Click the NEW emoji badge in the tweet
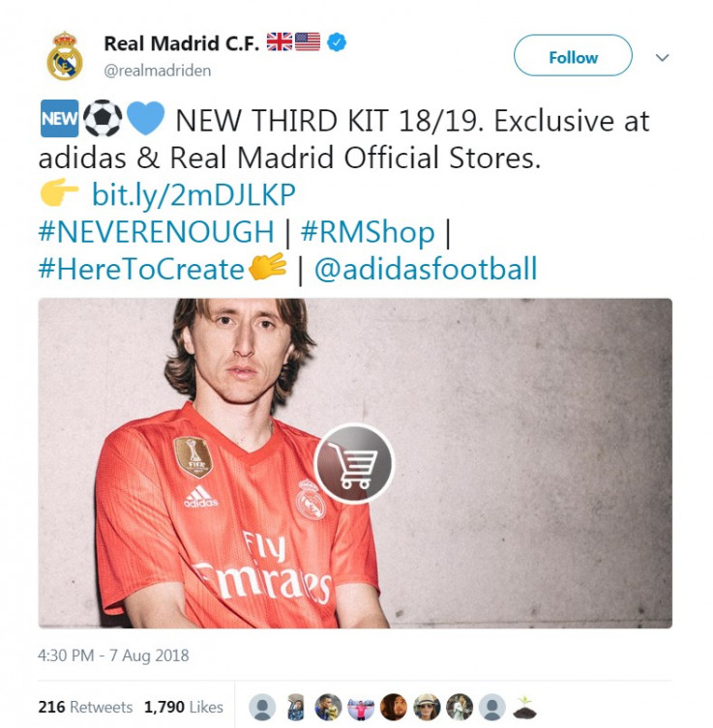 click(x=59, y=119)
